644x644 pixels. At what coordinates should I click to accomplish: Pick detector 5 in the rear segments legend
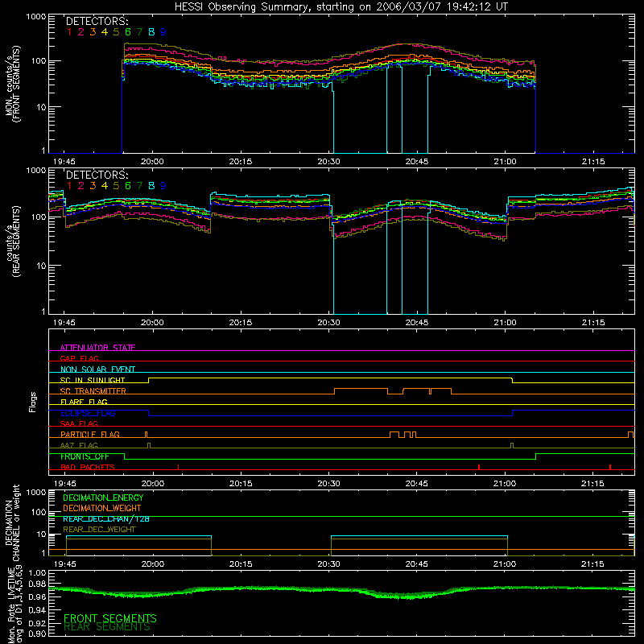pyautogui.click(x=116, y=186)
